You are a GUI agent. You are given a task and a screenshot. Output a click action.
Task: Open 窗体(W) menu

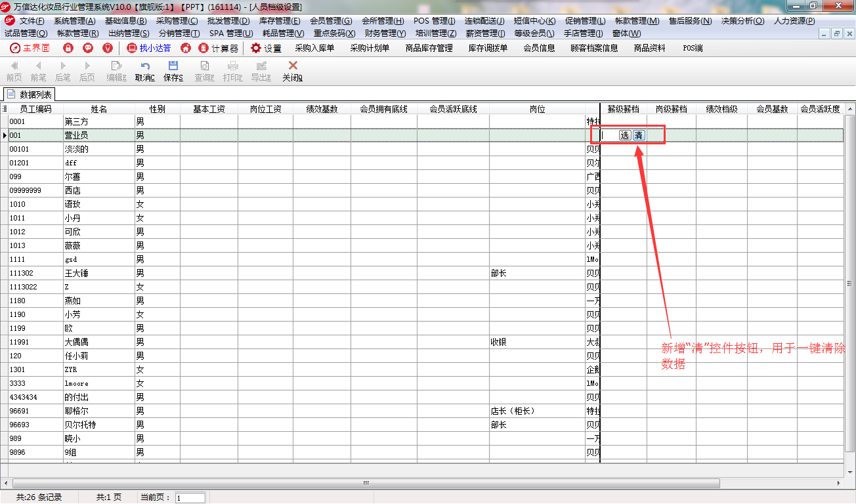pyautogui.click(x=627, y=33)
